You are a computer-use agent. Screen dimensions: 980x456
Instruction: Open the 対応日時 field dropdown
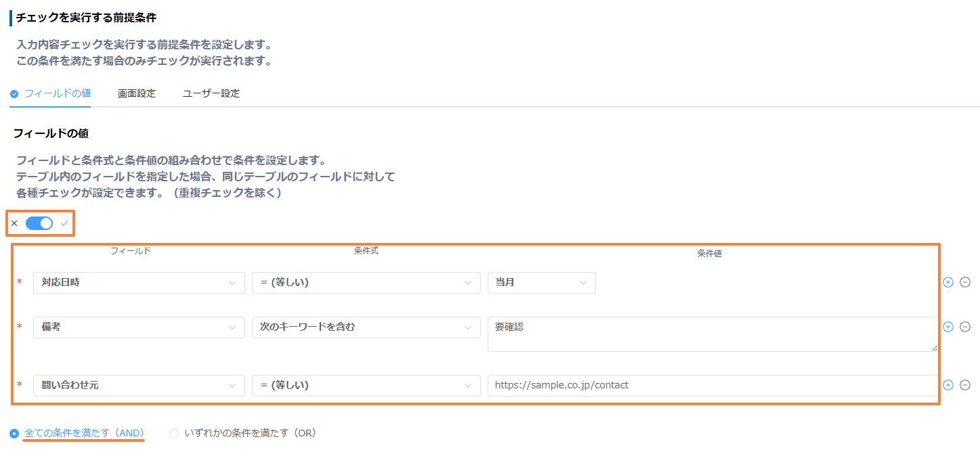point(139,283)
